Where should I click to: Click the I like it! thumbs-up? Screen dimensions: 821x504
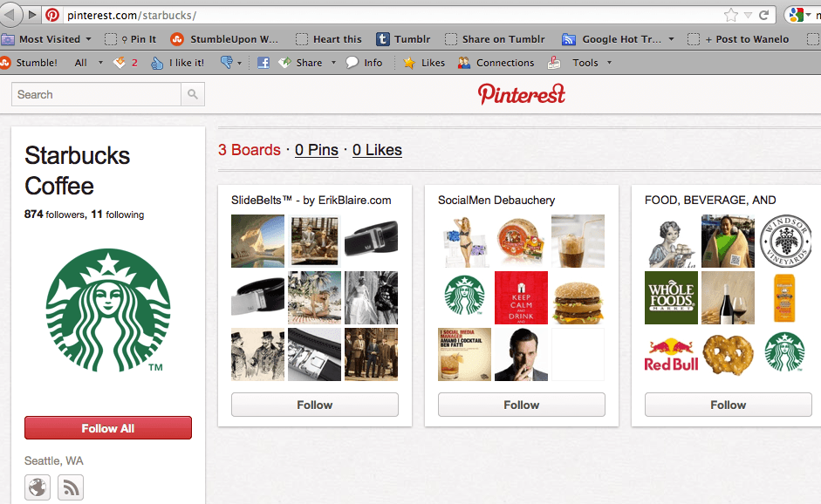(177, 63)
